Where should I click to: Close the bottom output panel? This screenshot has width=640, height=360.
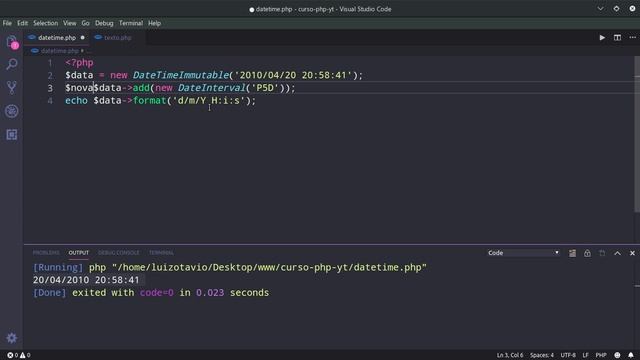coord(632,253)
